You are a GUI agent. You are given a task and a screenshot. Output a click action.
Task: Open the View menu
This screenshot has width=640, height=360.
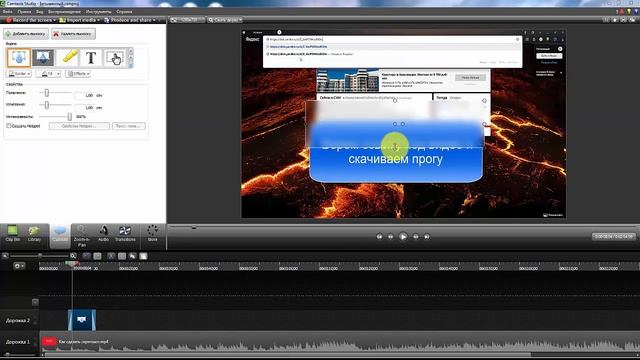[40, 12]
